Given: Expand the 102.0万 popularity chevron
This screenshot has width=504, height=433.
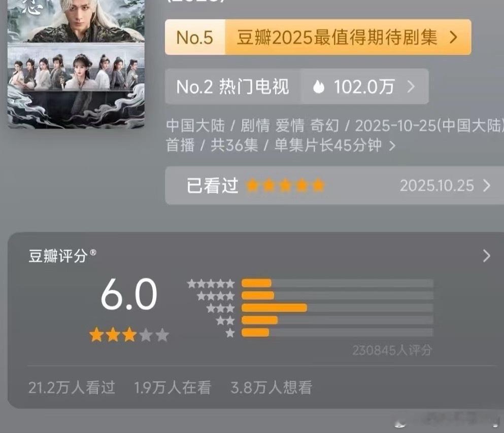Looking at the screenshot, I should pyautogui.click(x=411, y=87).
